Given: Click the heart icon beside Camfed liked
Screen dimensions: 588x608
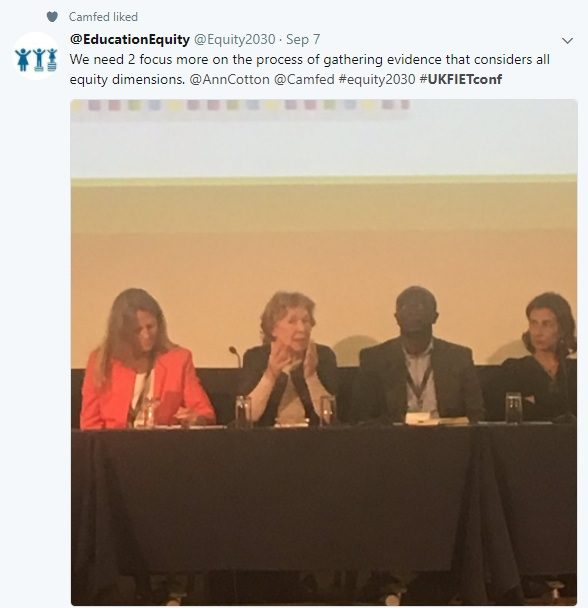Looking at the screenshot, I should (x=52, y=17).
